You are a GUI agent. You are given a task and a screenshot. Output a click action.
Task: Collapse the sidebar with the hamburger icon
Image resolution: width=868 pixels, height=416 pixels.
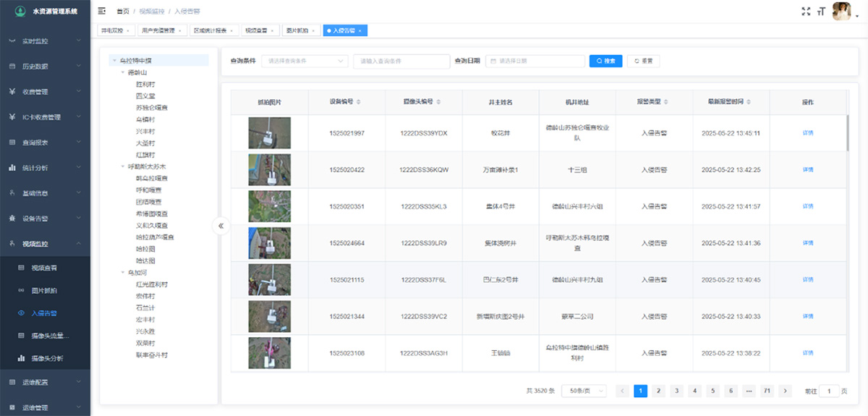coord(101,11)
